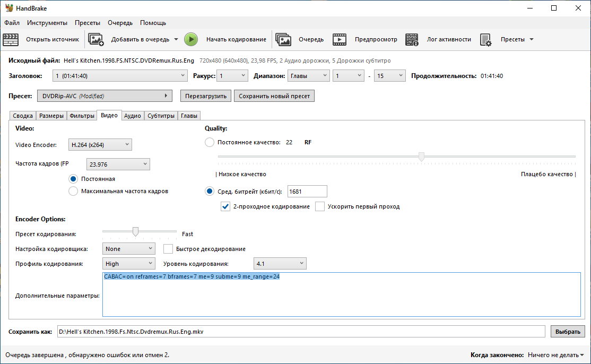Screen dimensions: 591x364
Task: Open the Заголовок title dropdown
Action: [120, 76]
